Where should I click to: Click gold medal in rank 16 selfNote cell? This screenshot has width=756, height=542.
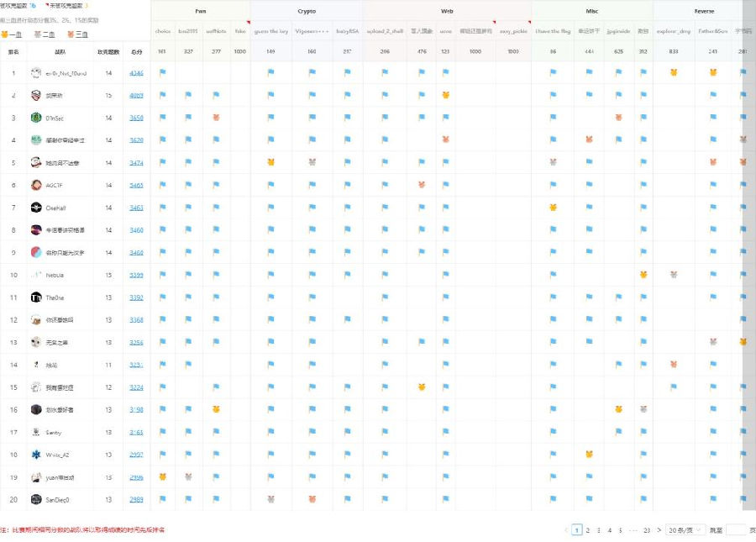tap(216, 409)
